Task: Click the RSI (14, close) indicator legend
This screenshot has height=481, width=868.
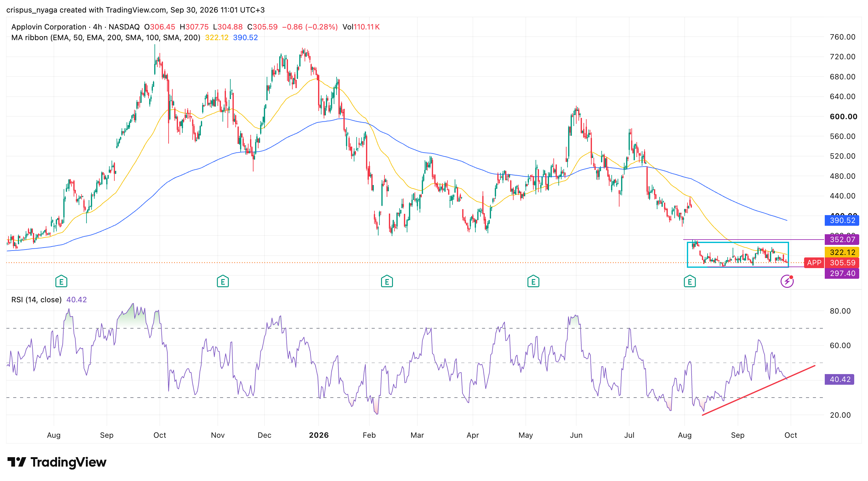Action: tap(36, 300)
